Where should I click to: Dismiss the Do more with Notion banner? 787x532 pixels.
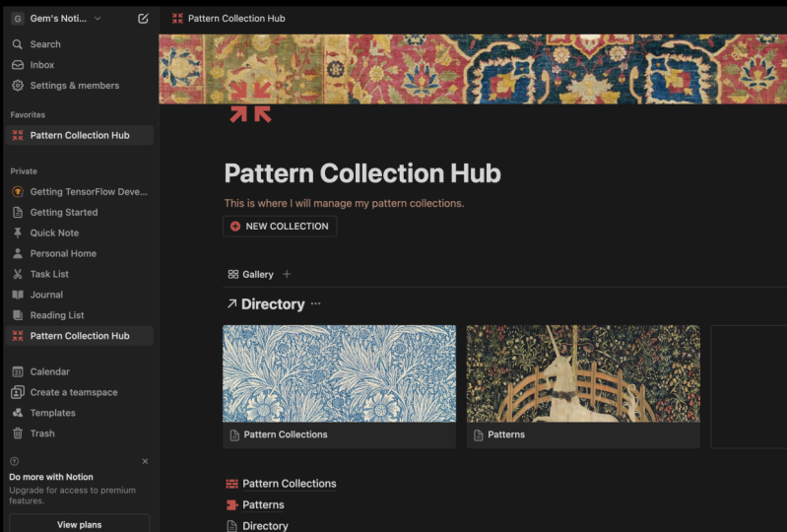coord(145,461)
